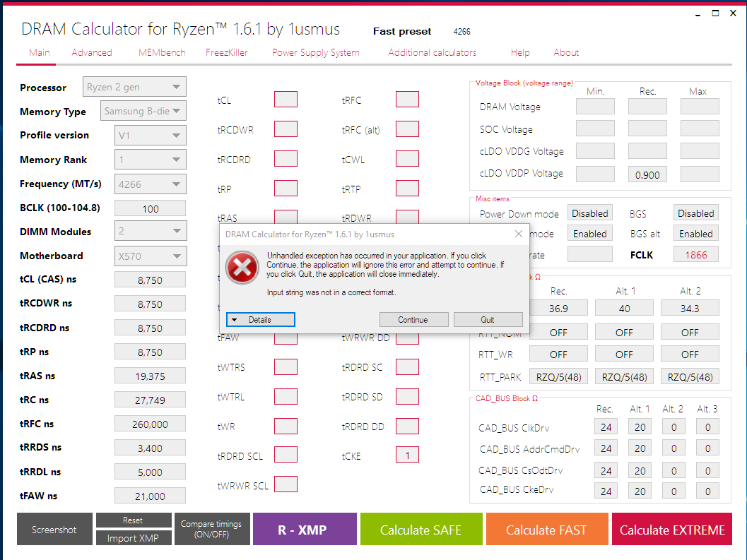Screen dimensions: 747x560
Task: Click the tRFC result box
Action: coord(407,100)
